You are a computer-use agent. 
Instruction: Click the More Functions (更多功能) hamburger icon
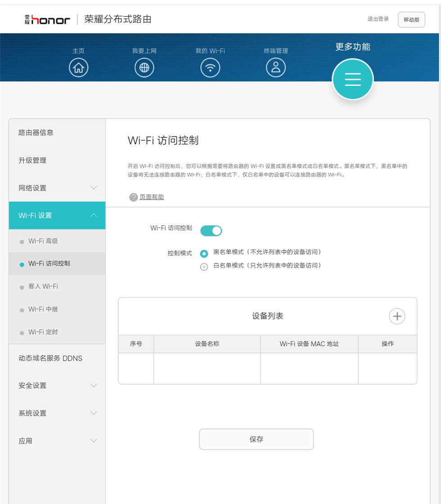(x=352, y=79)
